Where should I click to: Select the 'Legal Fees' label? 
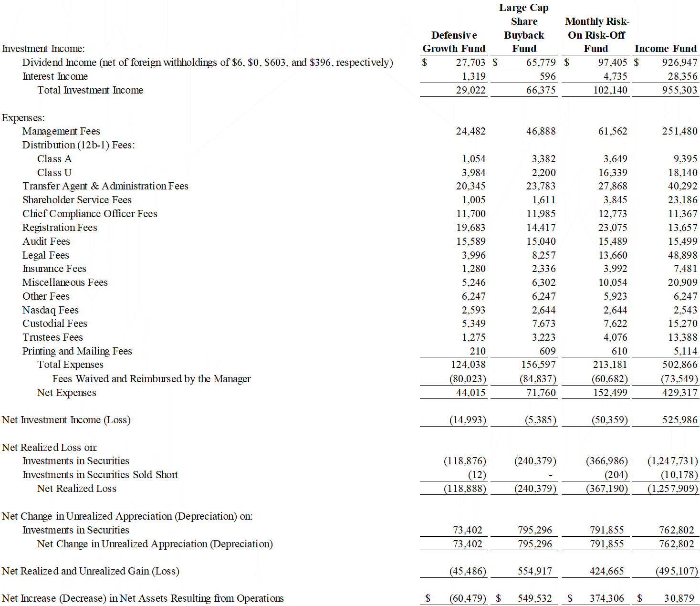(46, 255)
